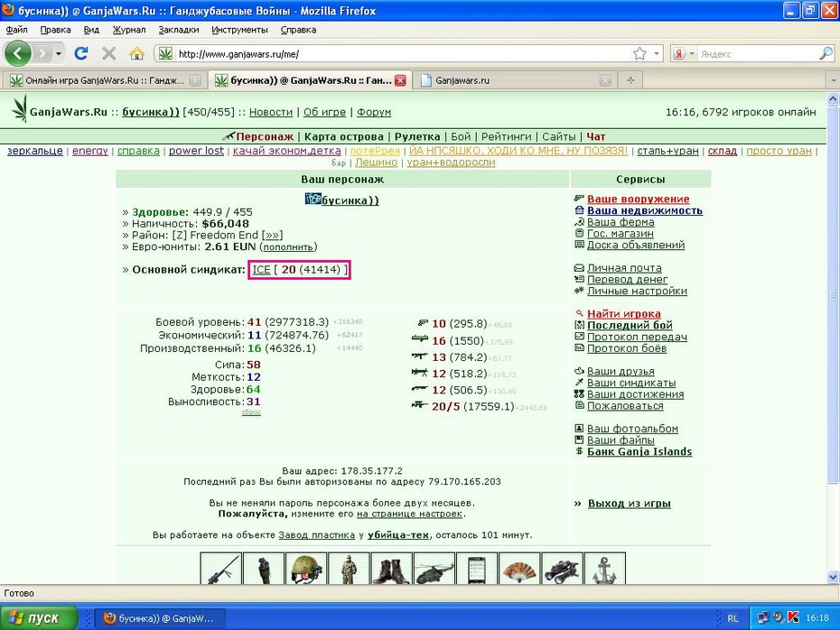Screen dimensions: 840x630
Task: Open the Вид menu
Action: pos(91,30)
